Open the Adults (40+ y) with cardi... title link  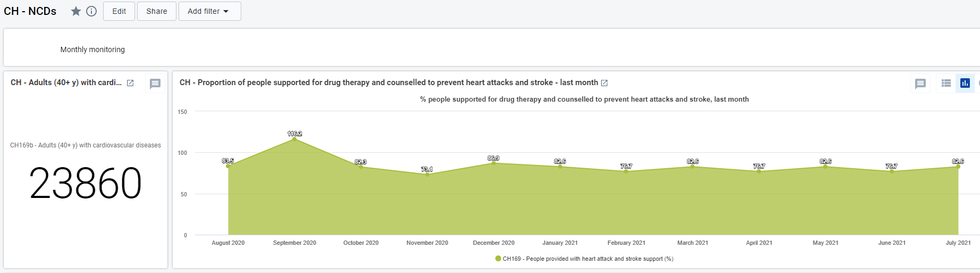click(x=66, y=82)
